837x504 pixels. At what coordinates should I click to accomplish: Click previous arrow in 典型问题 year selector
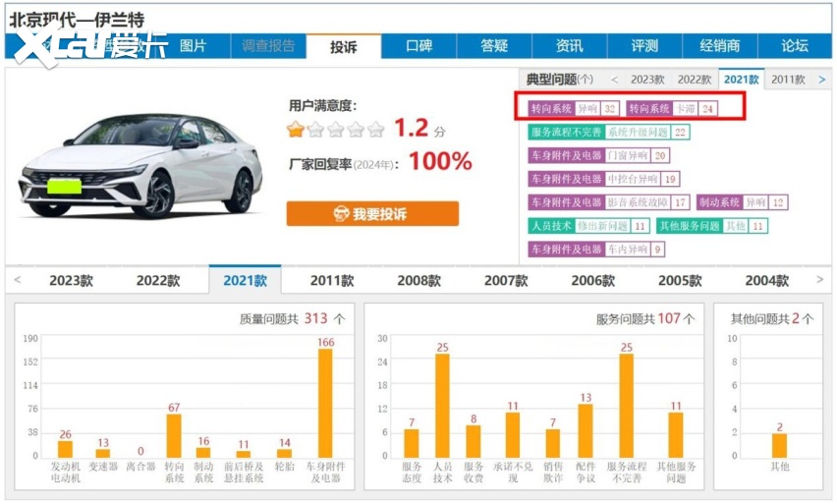coord(614,80)
